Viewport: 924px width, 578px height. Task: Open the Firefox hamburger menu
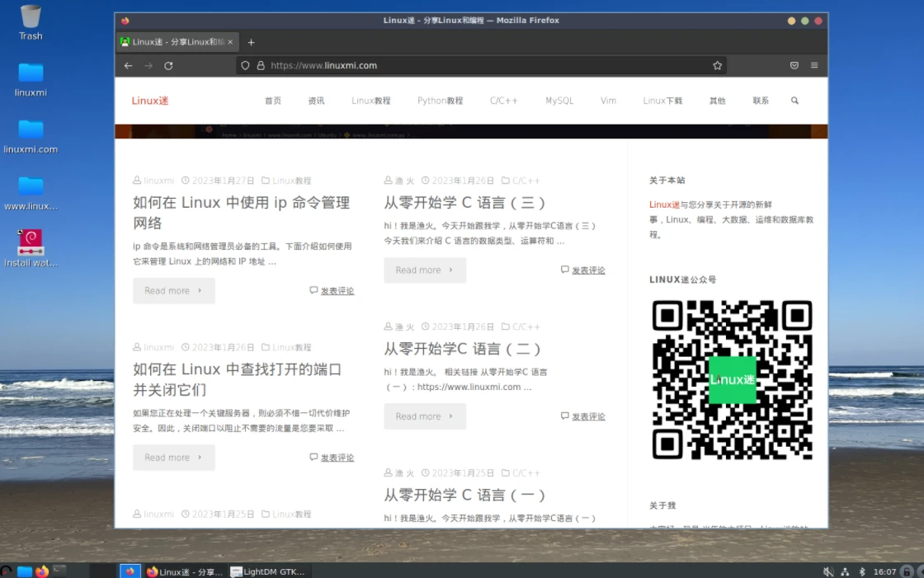point(814,66)
